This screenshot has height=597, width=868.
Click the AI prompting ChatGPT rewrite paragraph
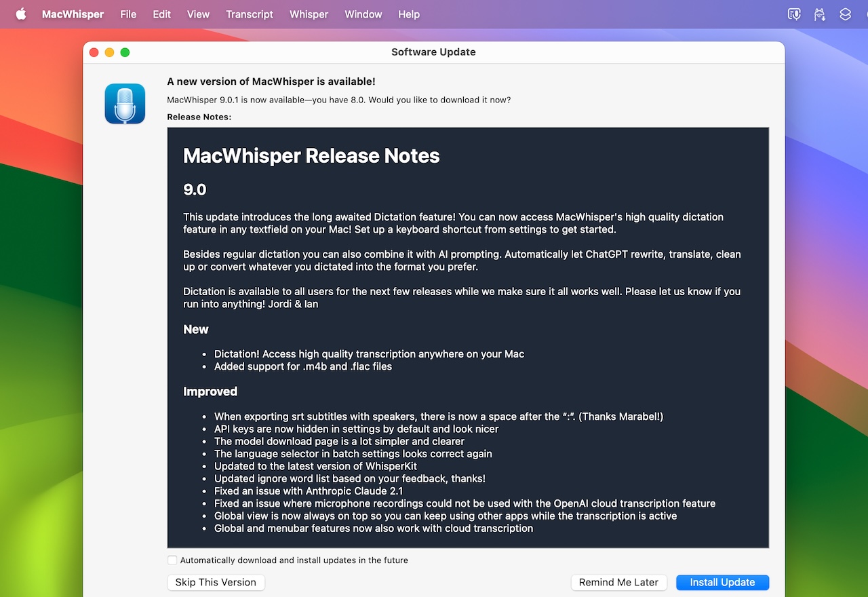point(462,261)
